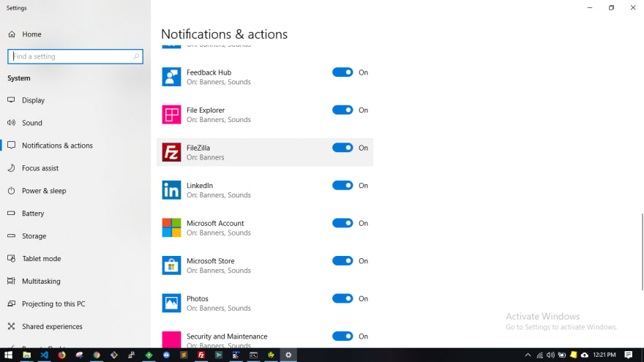Open the command prompt taskbar icon
Viewport: 644px width, 362px height.
point(253,355)
